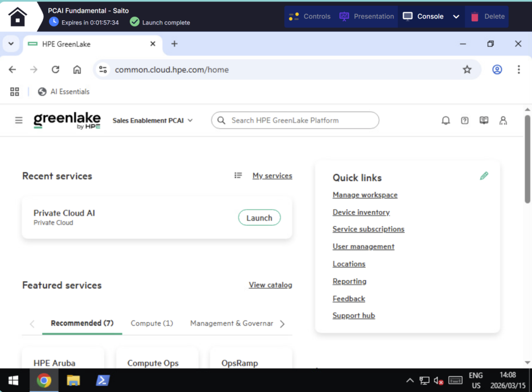The height and width of the screenshot is (392, 532).
Task: Select the Recommended (7) tab
Action: [82, 323]
